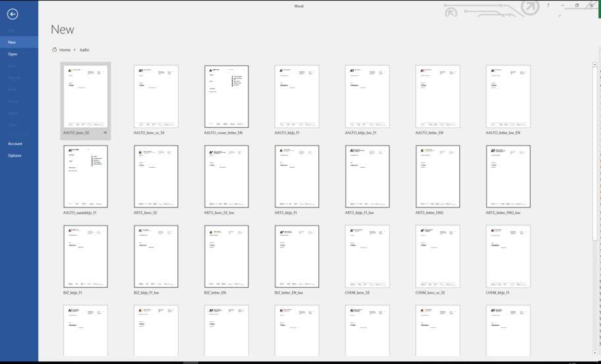
Task: Open Account settings in sidebar
Action: point(14,143)
